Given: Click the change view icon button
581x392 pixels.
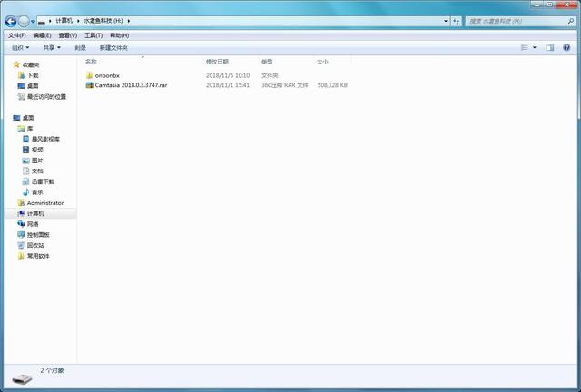Looking at the screenshot, I should click(525, 47).
